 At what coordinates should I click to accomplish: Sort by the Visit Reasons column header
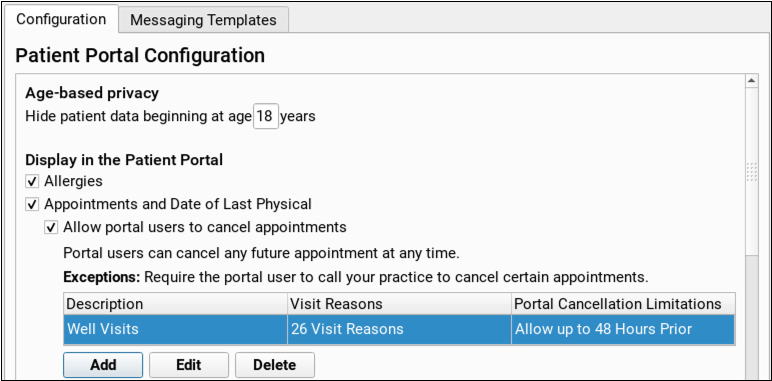(x=399, y=304)
